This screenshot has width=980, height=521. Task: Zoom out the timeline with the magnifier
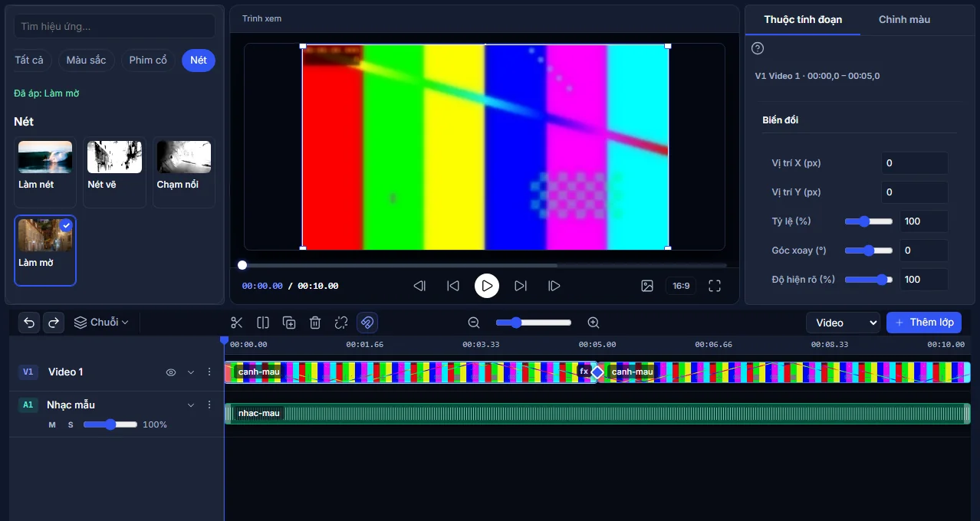point(474,323)
